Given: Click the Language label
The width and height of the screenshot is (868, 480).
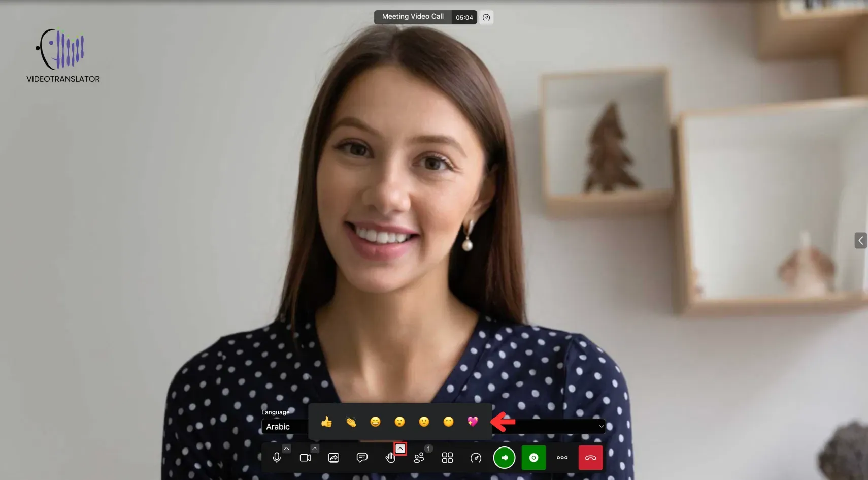Looking at the screenshot, I should tap(276, 412).
